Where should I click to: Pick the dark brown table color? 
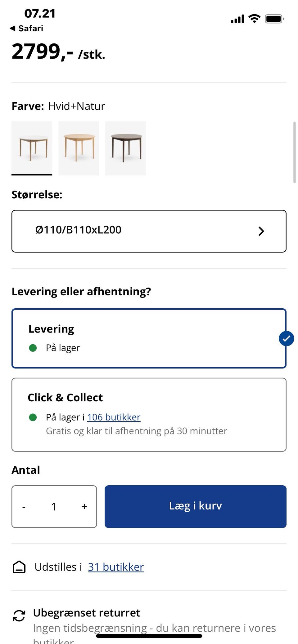(x=125, y=148)
